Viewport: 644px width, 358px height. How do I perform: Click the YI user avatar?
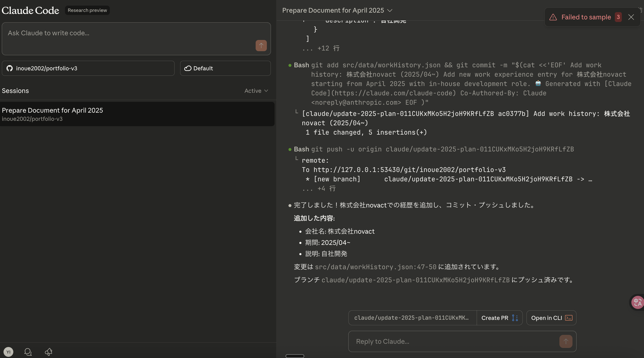8,352
